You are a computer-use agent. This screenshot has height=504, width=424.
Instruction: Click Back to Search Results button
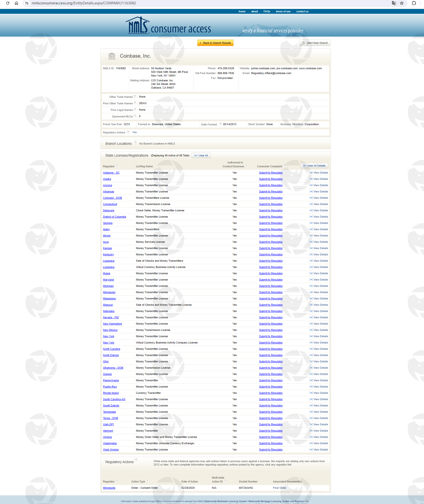[215, 43]
